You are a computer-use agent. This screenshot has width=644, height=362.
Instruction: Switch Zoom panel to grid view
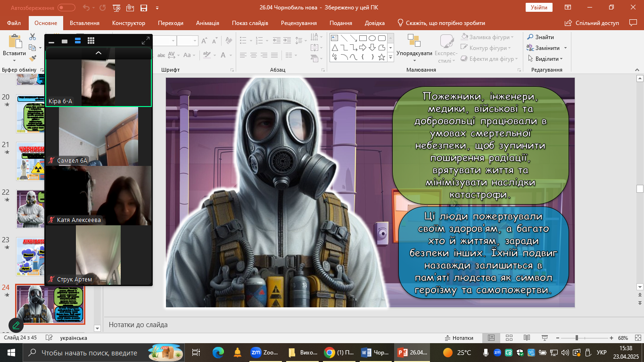(x=91, y=41)
